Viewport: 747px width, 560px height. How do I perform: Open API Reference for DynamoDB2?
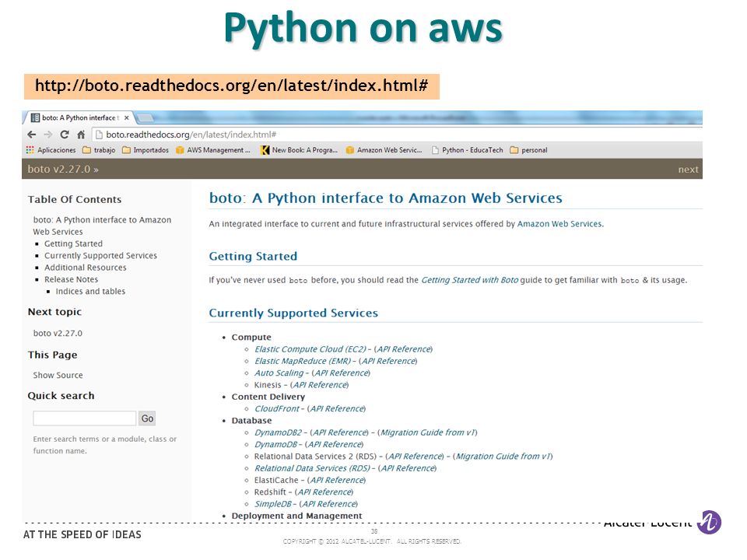pos(340,432)
